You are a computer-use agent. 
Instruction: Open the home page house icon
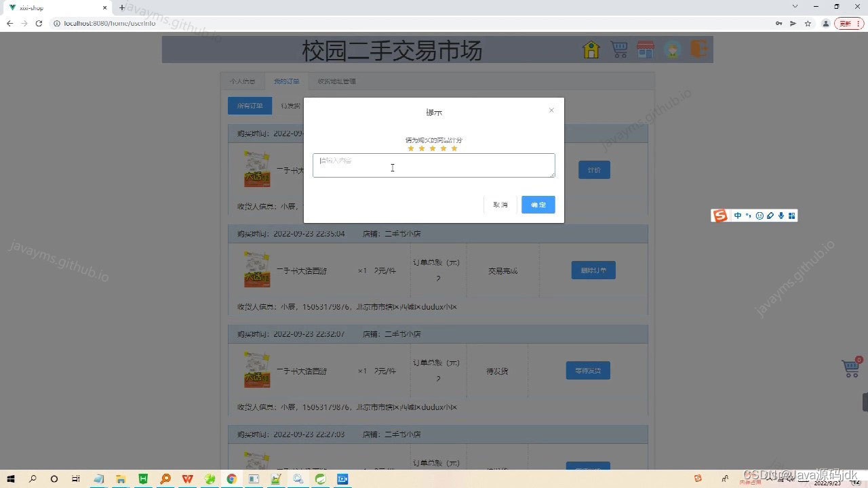[x=591, y=49]
